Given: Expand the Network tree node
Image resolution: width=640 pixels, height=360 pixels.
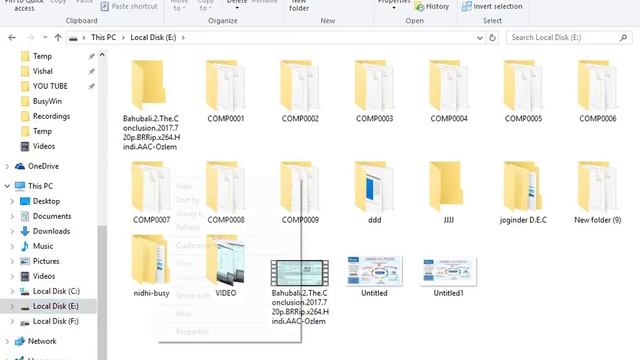Looking at the screenshot, I should point(7,342).
